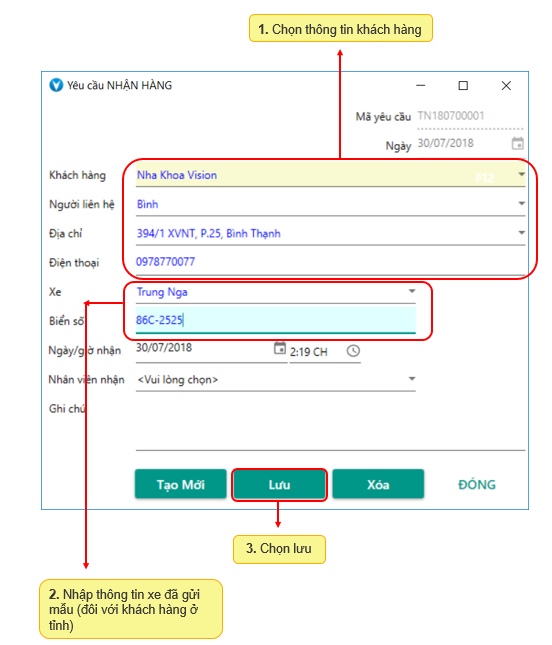The image size is (552, 645).
Task: Minimize the Yêu cầu NHẬN HÀNG window
Action: tap(420, 85)
